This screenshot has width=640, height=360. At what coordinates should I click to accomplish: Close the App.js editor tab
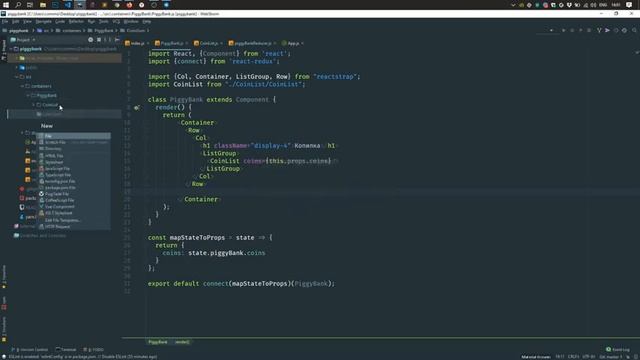(x=302, y=43)
